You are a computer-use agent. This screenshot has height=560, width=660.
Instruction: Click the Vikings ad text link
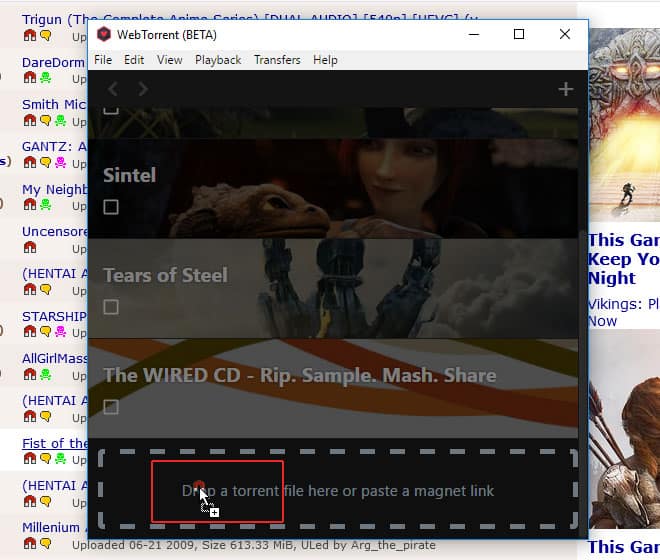click(623, 312)
